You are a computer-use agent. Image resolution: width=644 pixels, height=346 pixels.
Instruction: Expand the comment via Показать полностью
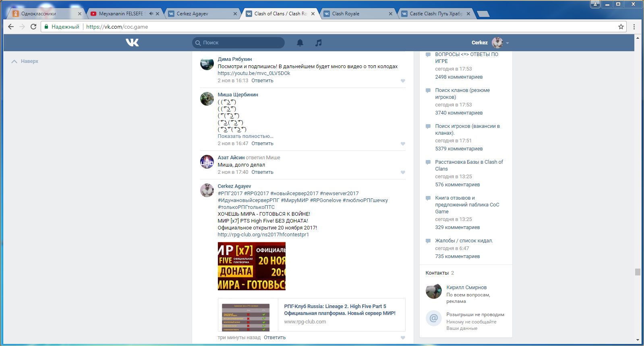[245, 136]
